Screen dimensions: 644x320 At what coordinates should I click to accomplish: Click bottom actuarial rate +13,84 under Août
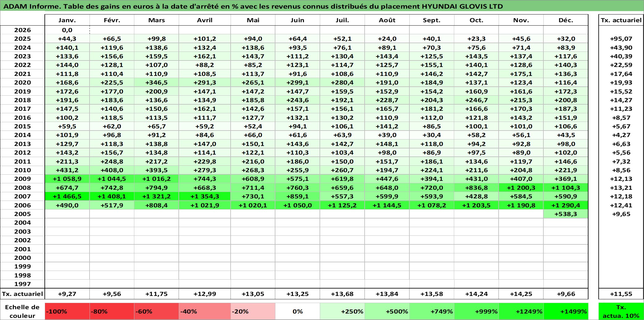(387, 294)
